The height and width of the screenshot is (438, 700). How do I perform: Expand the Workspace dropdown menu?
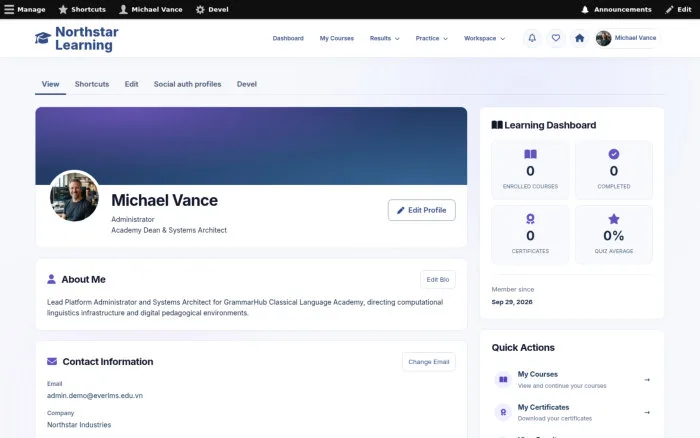484,38
